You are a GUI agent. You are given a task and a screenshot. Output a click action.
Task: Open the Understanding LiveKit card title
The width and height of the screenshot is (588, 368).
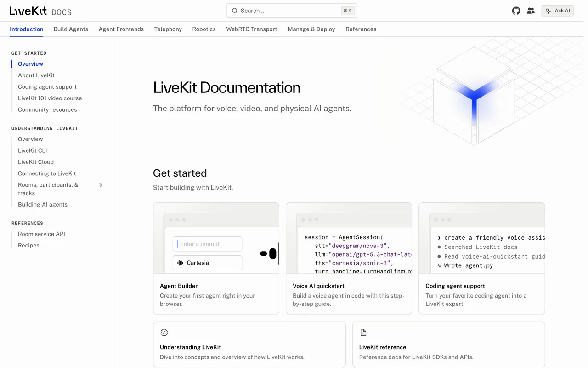click(191, 347)
